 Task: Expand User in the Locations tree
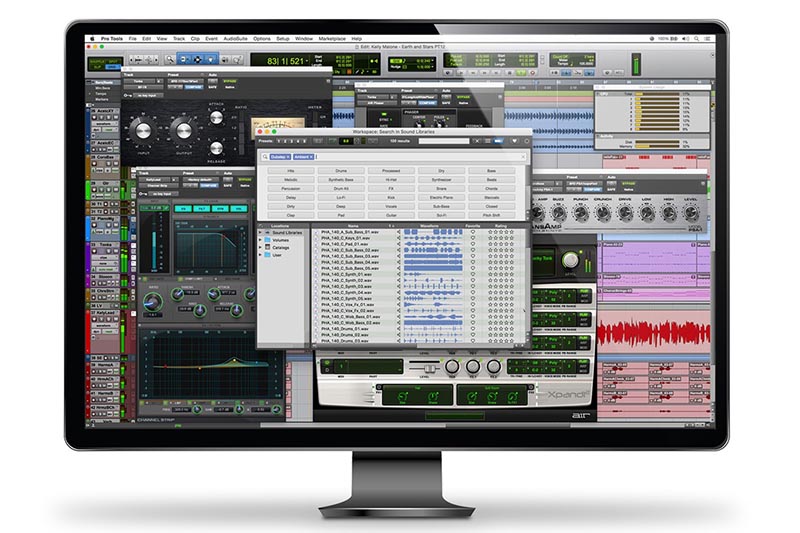coord(261,255)
